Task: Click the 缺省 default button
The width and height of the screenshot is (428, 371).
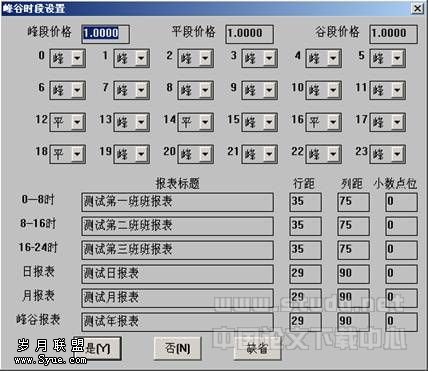Action: pyautogui.click(x=257, y=348)
